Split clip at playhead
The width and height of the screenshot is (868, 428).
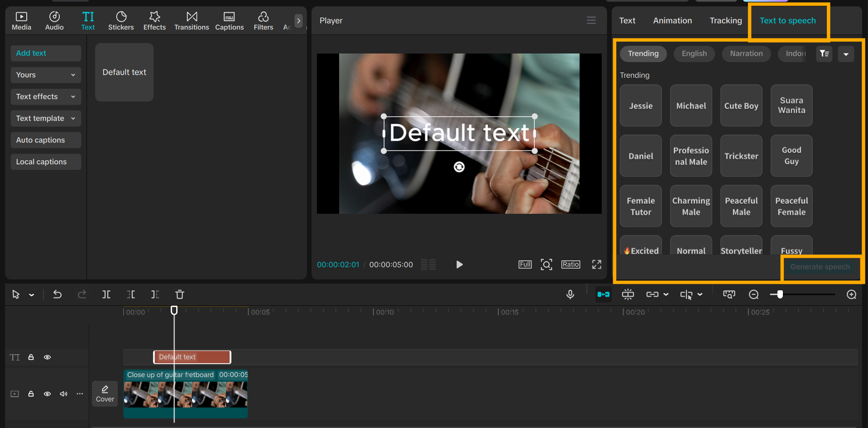click(x=106, y=295)
